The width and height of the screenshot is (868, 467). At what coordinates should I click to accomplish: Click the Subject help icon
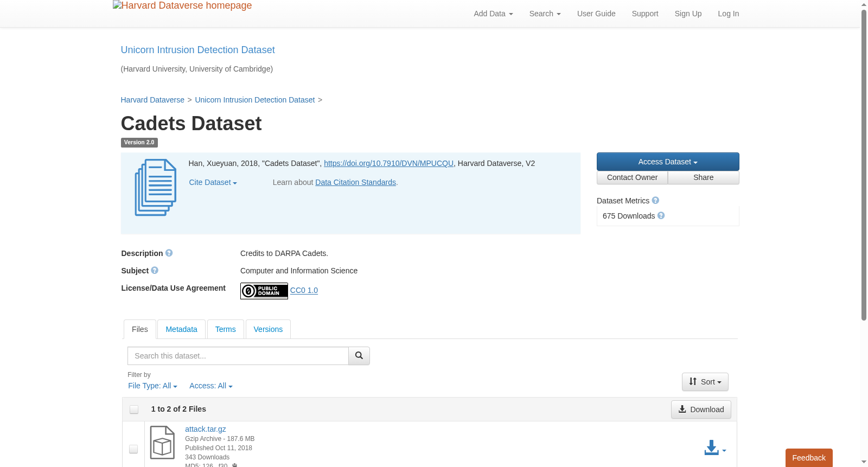[155, 271]
